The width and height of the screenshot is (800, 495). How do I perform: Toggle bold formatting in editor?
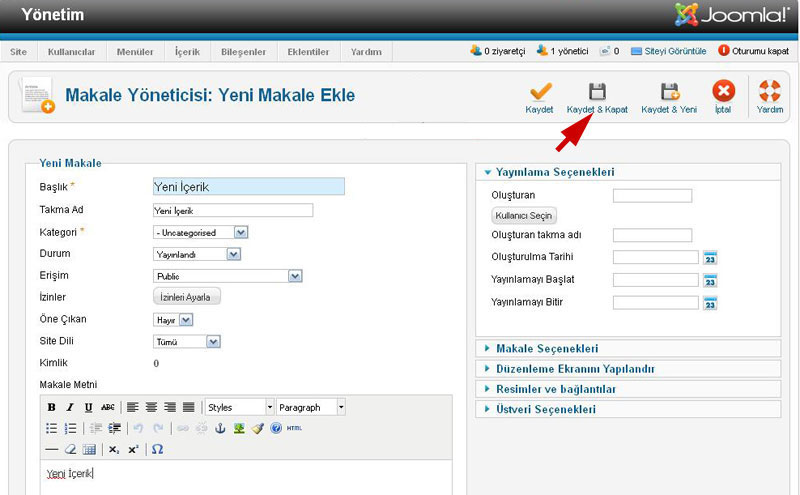[x=51, y=407]
